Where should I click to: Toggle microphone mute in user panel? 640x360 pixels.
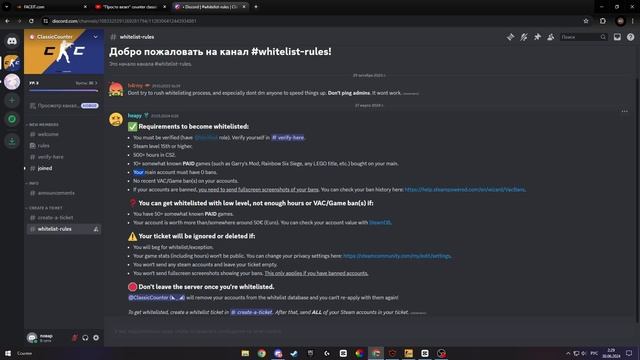[75, 338]
